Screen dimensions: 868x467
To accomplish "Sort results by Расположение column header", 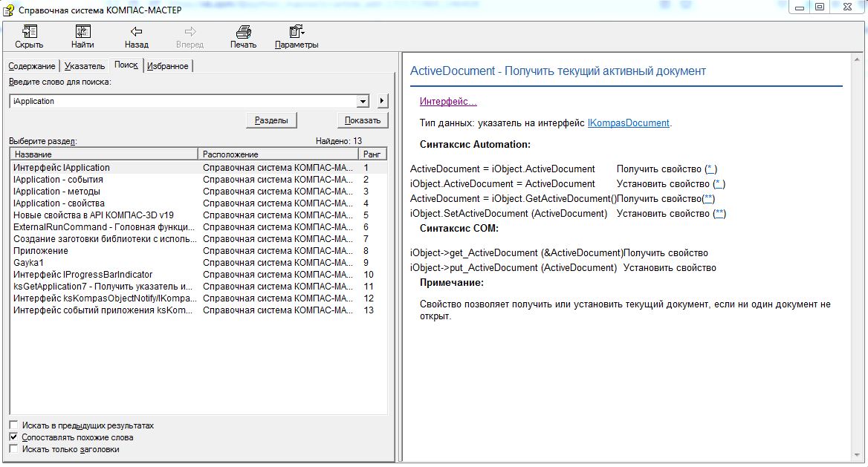I will pyautogui.click(x=278, y=154).
